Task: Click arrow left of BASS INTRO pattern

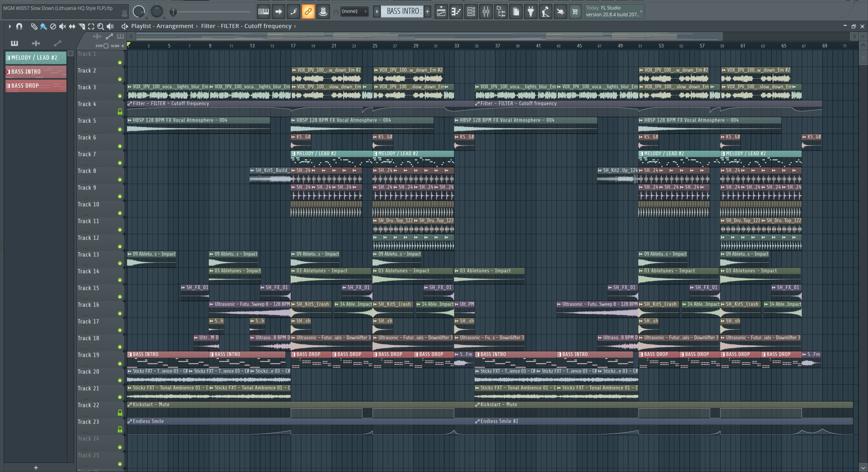Action: pos(377,11)
